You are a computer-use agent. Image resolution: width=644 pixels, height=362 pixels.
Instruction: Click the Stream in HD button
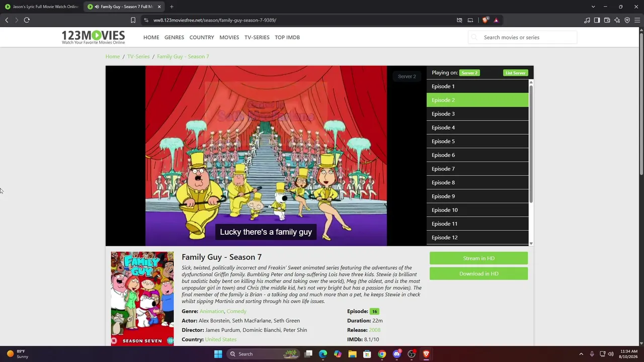(478, 258)
